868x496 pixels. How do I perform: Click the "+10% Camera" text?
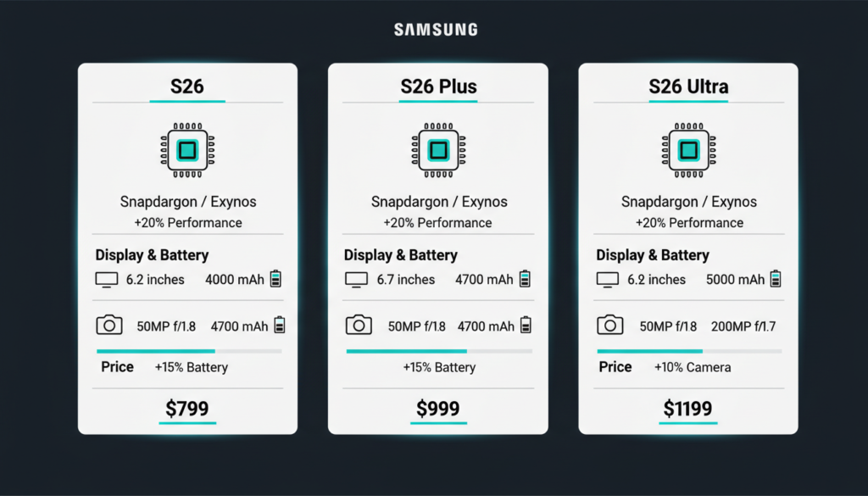693,367
